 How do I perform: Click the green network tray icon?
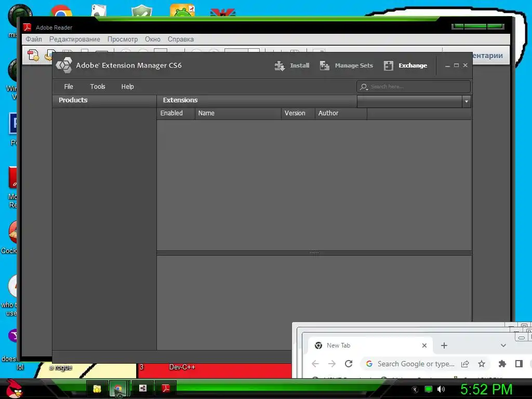[x=429, y=389]
